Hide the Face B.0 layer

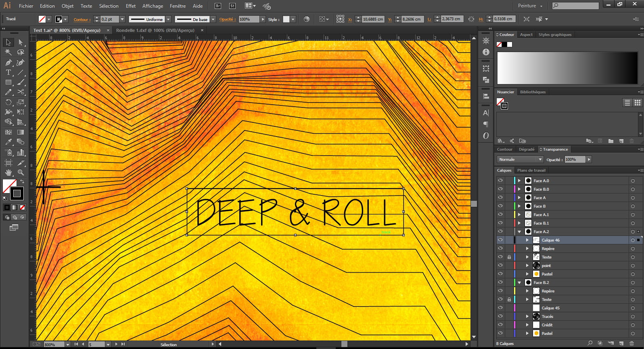point(500,189)
